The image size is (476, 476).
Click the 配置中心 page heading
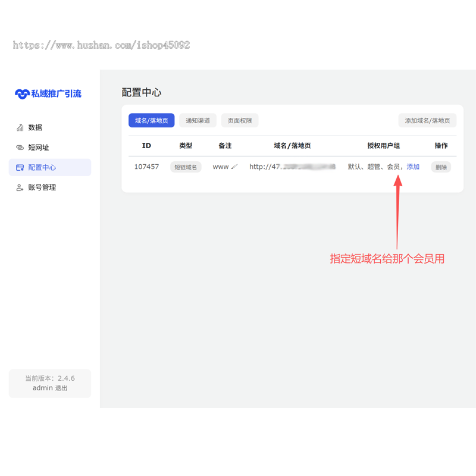142,92
